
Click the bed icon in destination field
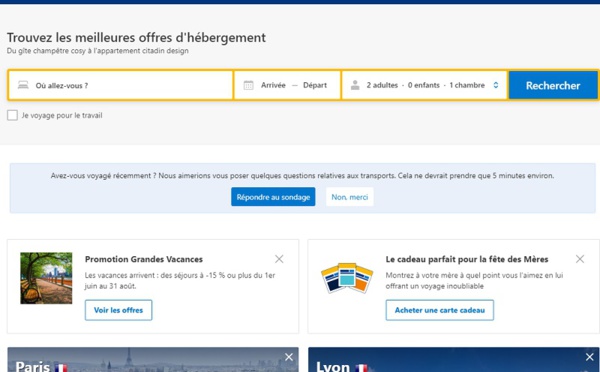23,85
